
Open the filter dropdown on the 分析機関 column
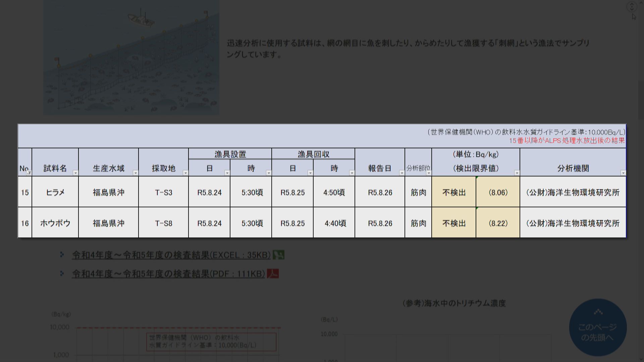[x=623, y=173]
